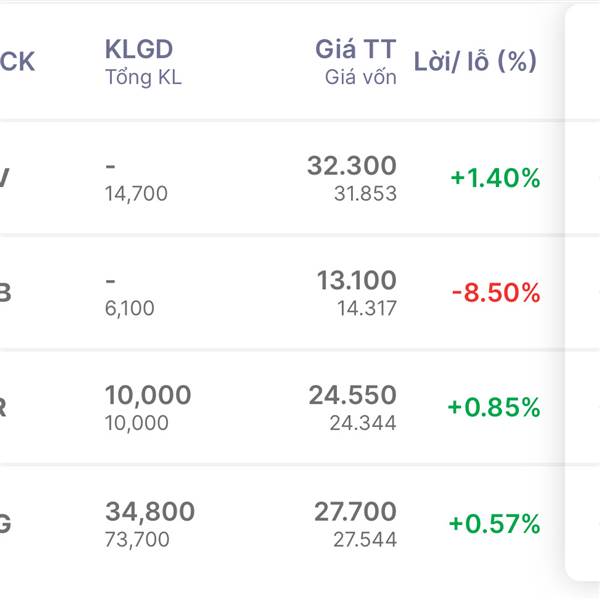Select the cost price 31.853
Viewport: 600px width, 600px height.
tap(365, 194)
